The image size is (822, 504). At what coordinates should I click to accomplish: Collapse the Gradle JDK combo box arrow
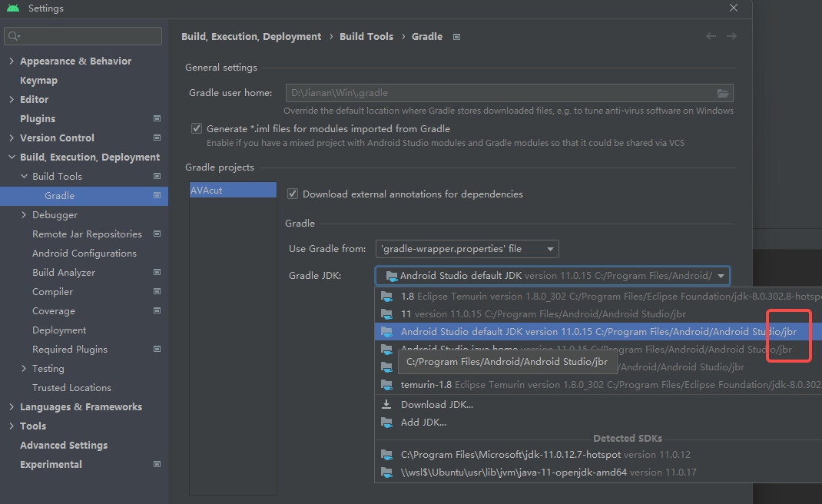(721, 276)
